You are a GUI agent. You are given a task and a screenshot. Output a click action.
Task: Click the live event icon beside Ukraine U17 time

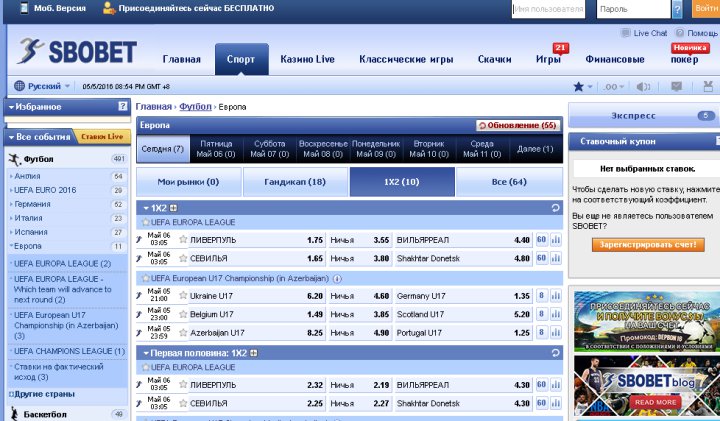(139, 296)
